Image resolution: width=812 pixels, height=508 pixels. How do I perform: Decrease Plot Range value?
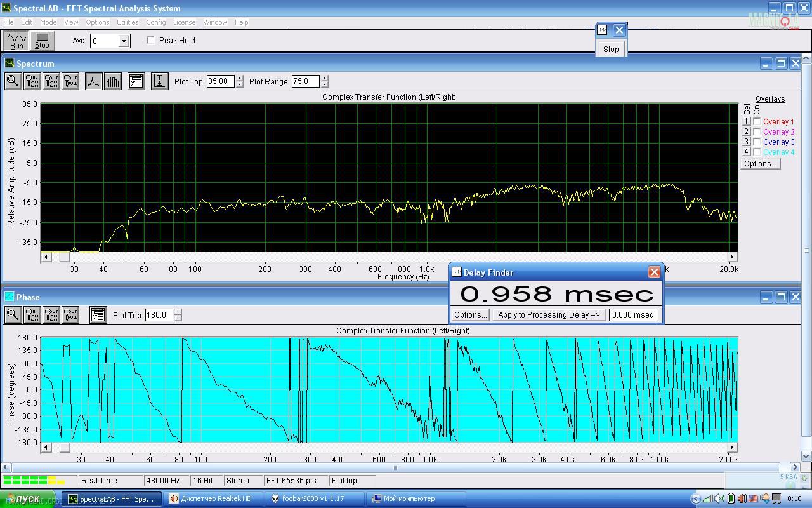click(x=324, y=84)
